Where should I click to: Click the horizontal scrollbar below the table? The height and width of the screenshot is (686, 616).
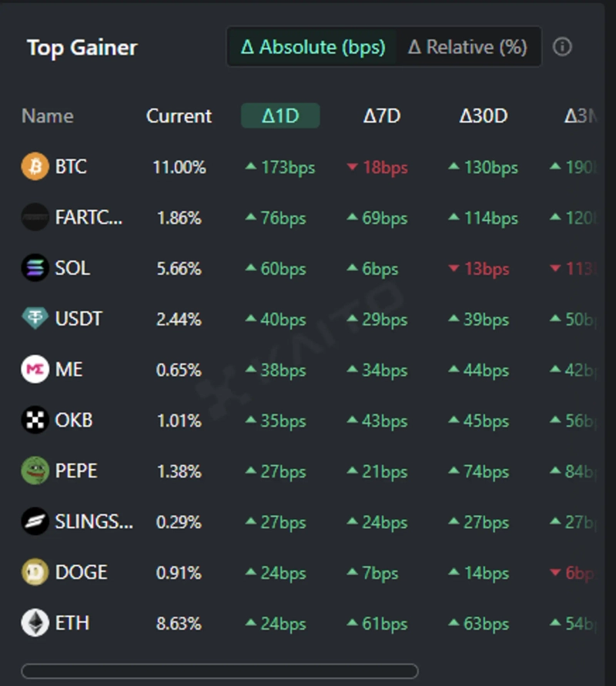(x=219, y=671)
